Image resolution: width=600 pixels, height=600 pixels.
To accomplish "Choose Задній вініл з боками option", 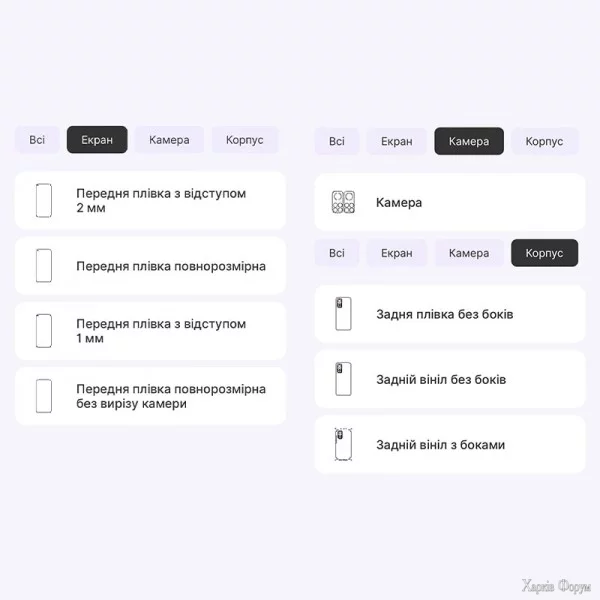I will click(440, 444).
